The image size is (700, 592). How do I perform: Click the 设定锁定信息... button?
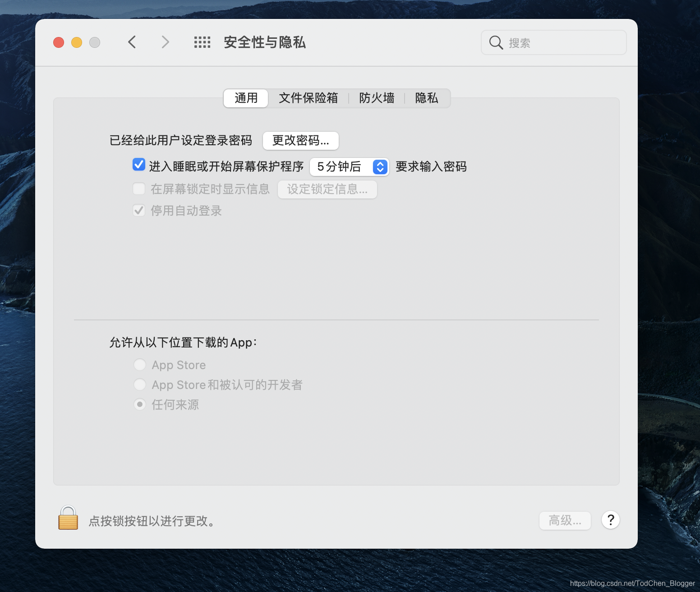pyautogui.click(x=327, y=189)
